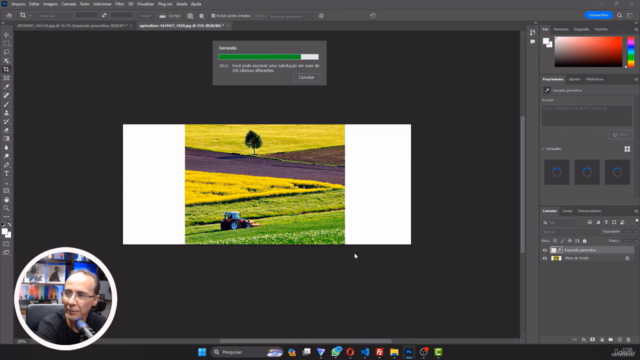
Task: Toggle type layer filter icon
Action: coord(606,222)
